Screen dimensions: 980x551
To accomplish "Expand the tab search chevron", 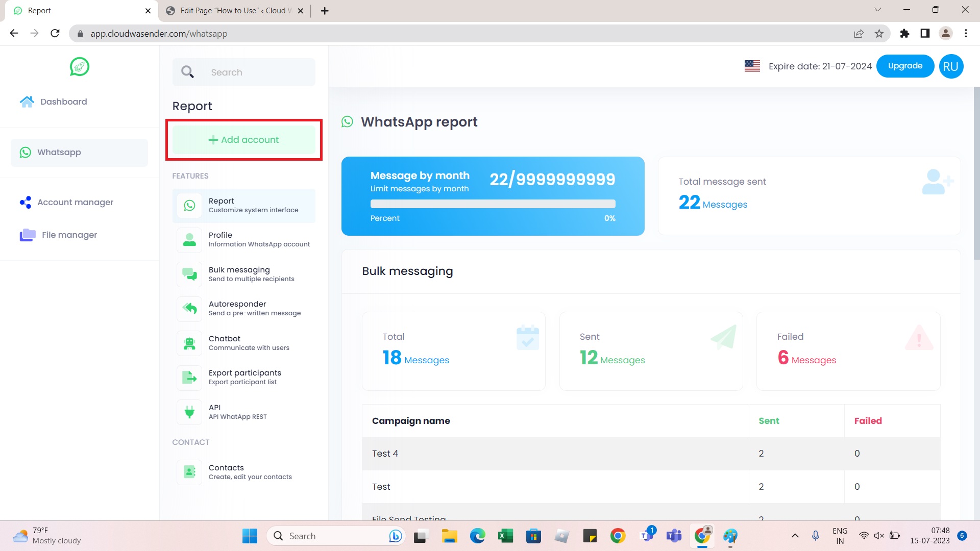I will point(877,10).
